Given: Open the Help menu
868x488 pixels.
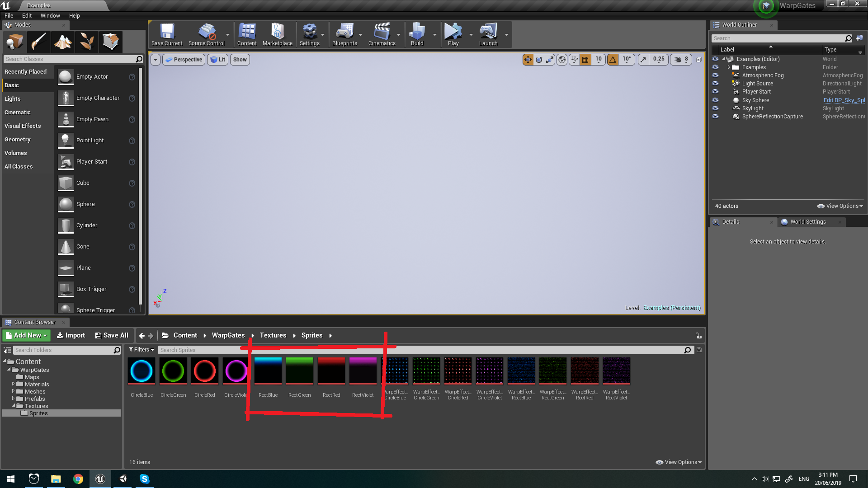Looking at the screenshot, I should click(x=74, y=15).
